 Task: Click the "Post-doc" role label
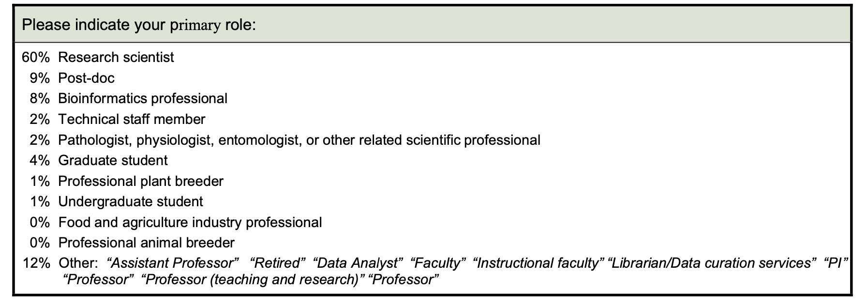click(86, 78)
